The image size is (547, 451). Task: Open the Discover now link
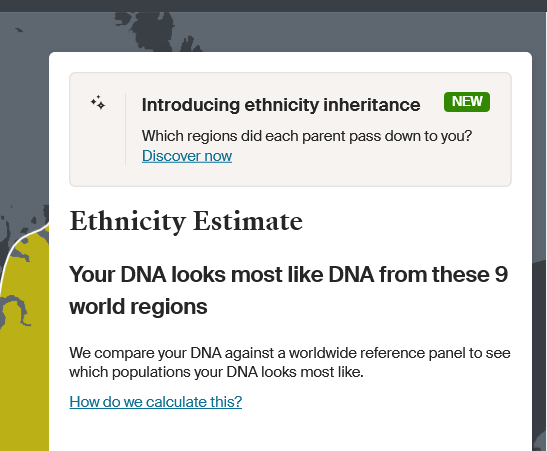[187, 156]
